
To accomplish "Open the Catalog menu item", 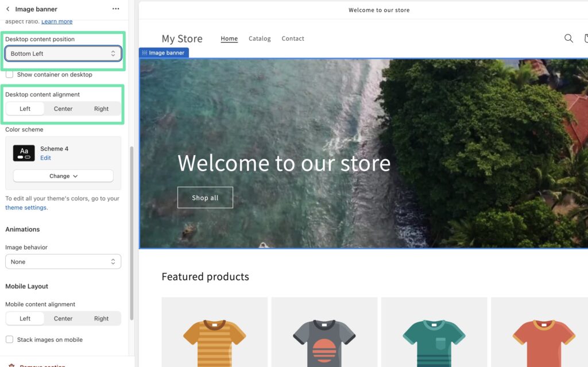I will [260, 38].
